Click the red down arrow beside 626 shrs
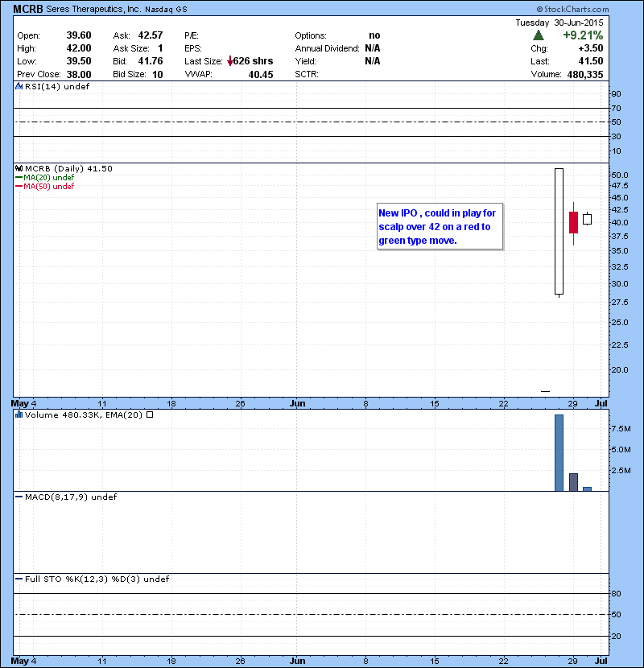The height and width of the screenshot is (668, 644). click(229, 61)
